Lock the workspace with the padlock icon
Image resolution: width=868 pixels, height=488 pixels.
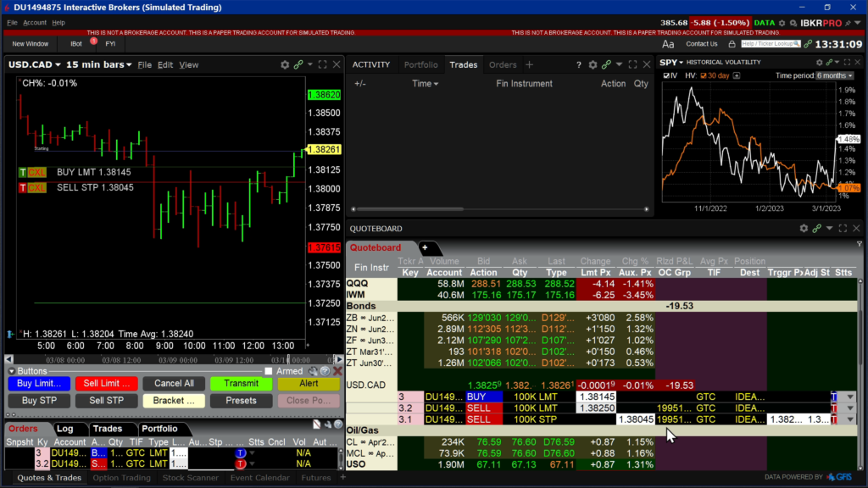coord(732,44)
